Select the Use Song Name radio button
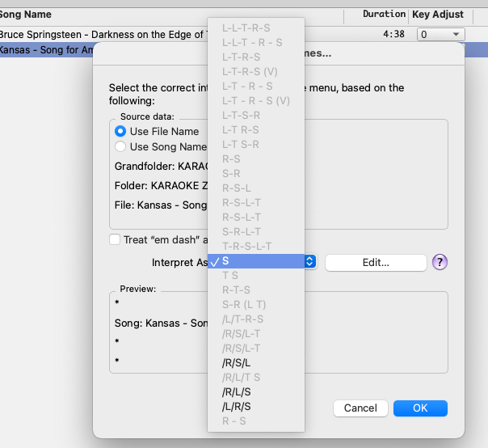Viewport: 488px width, 448px height. pyautogui.click(x=120, y=146)
